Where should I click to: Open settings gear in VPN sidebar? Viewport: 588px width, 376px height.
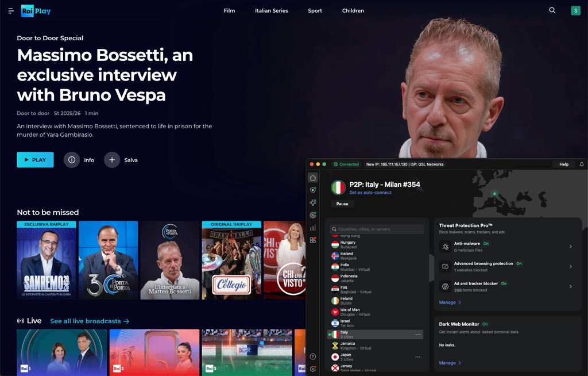[313, 369]
